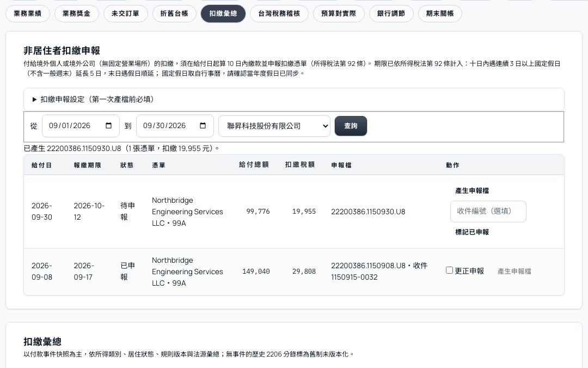588x368 pixels.
Task: Click the file name 22200386.1150930.U8 in the table
Action: (368, 212)
